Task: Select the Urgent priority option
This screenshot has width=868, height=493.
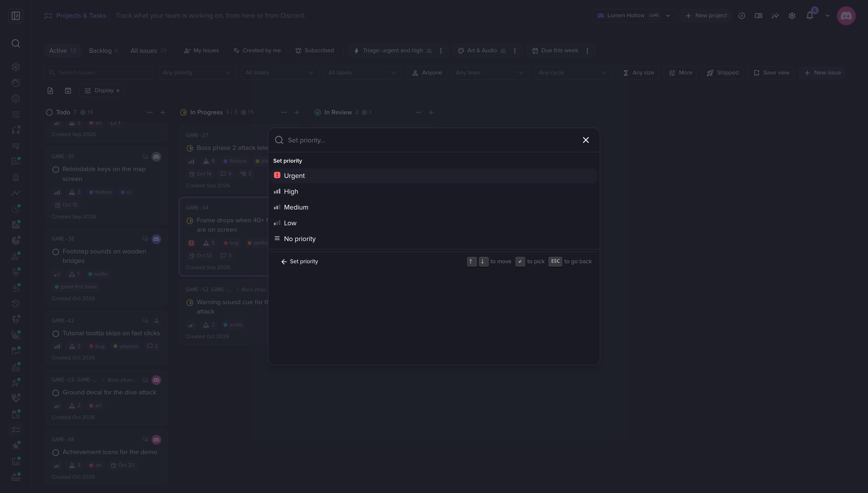Action: click(434, 176)
